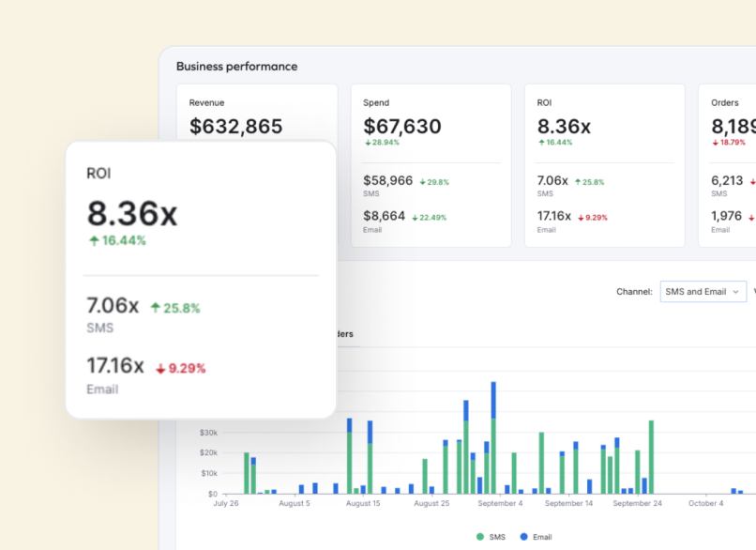
Task: Click the chevron arrow in the Channel selector
Action: coord(735,292)
